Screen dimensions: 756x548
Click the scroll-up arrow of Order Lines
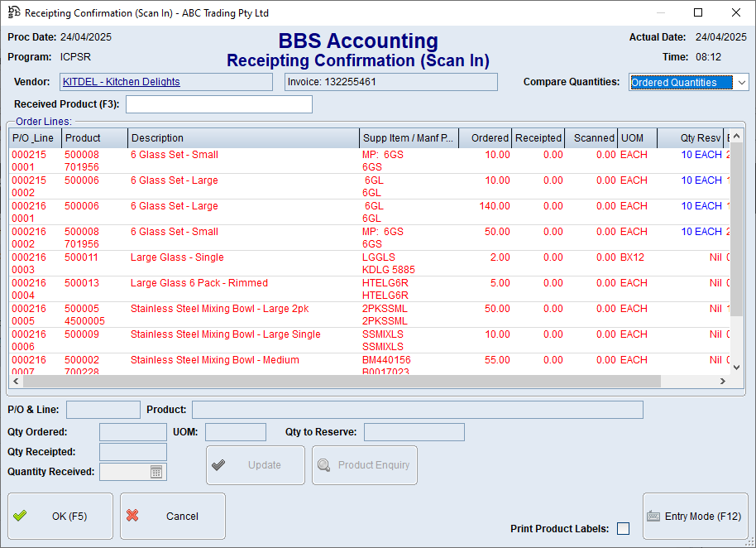736,137
